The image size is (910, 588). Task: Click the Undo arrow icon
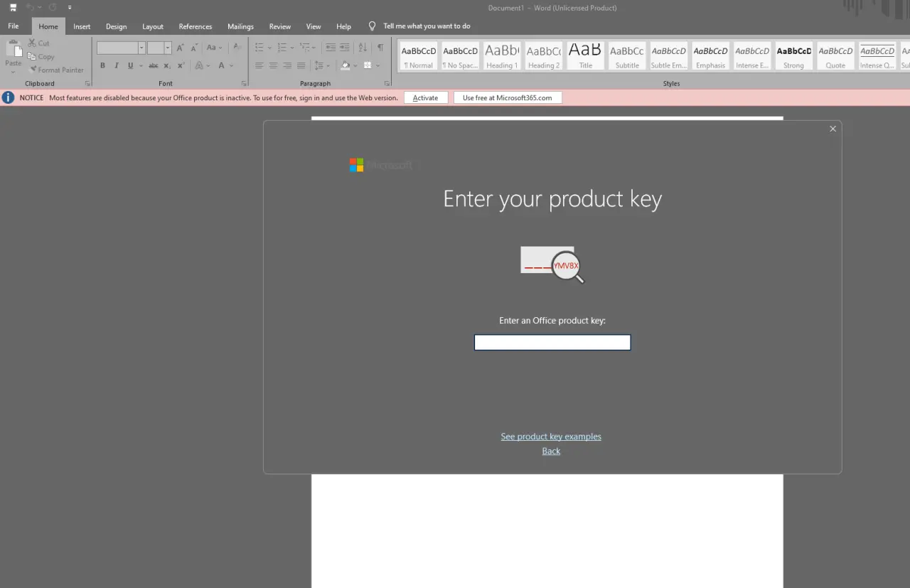click(30, 8)
